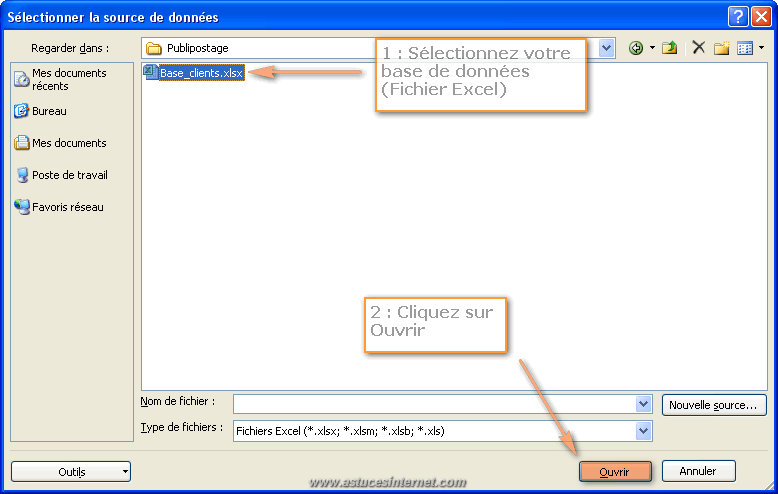Go to Mes documents récents
778x494 pixels.
[61, 79]
